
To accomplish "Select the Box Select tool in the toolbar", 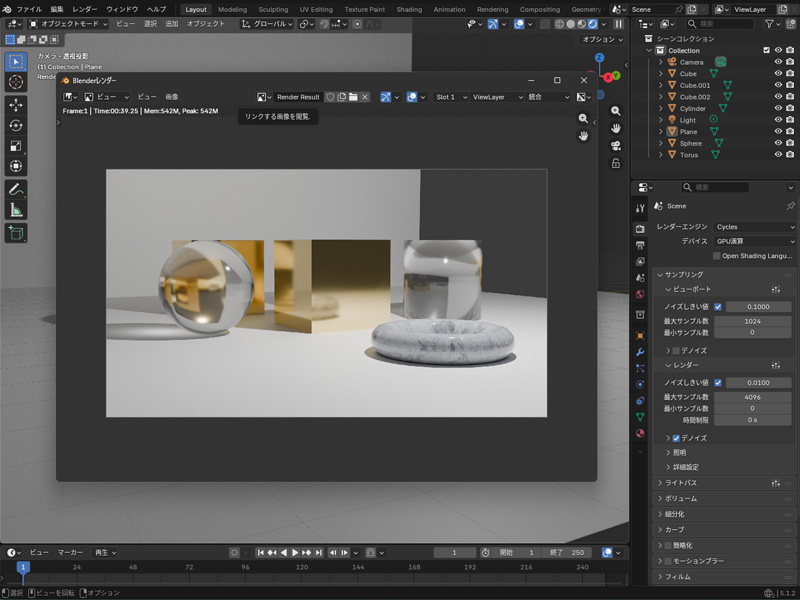I will tap(16, 62).
